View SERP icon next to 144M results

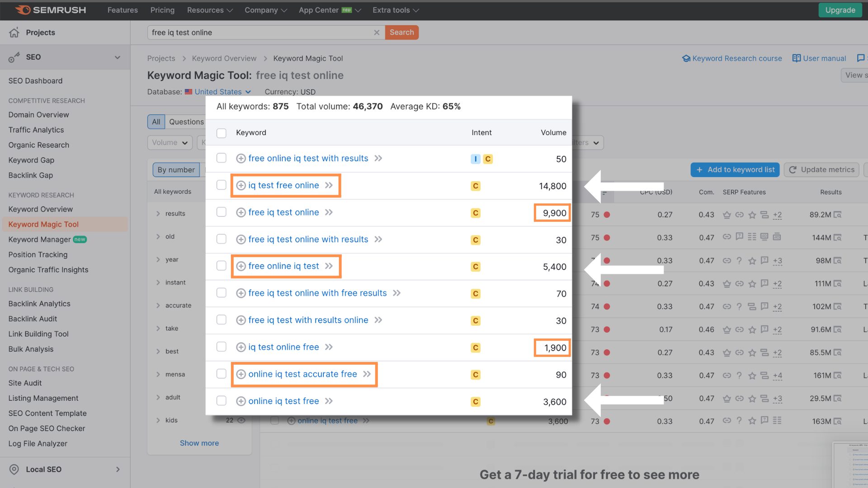[x=838, y=238]
